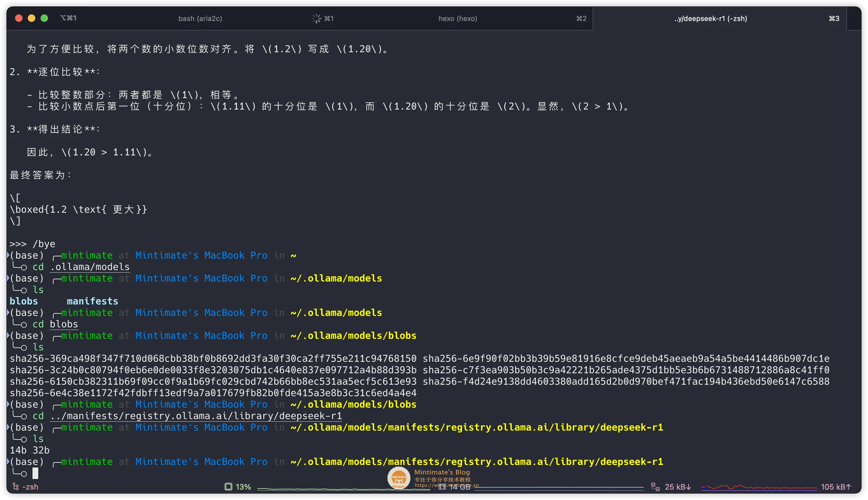
Task: Click the blobs directory in the ls output
Action: pos(24,301)
